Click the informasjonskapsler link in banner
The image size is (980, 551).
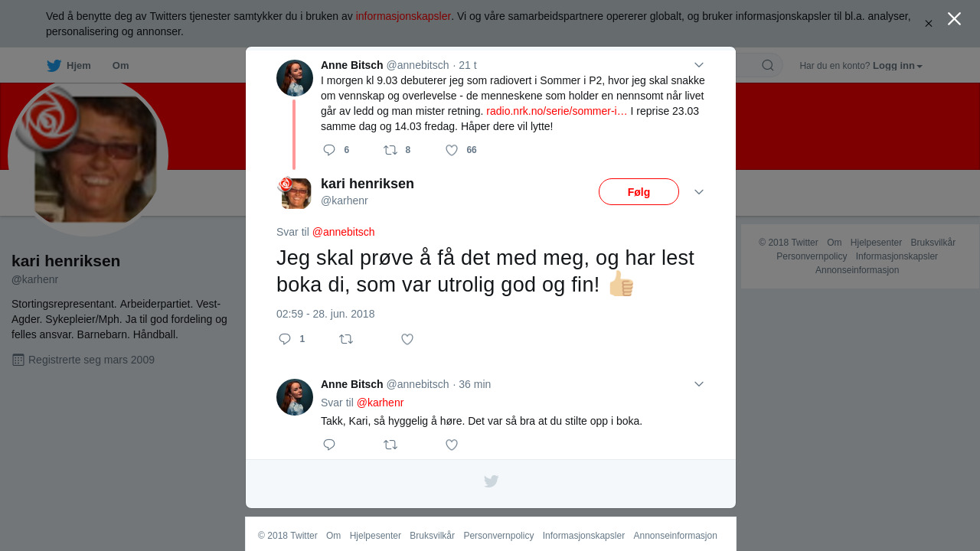[403, 16]
